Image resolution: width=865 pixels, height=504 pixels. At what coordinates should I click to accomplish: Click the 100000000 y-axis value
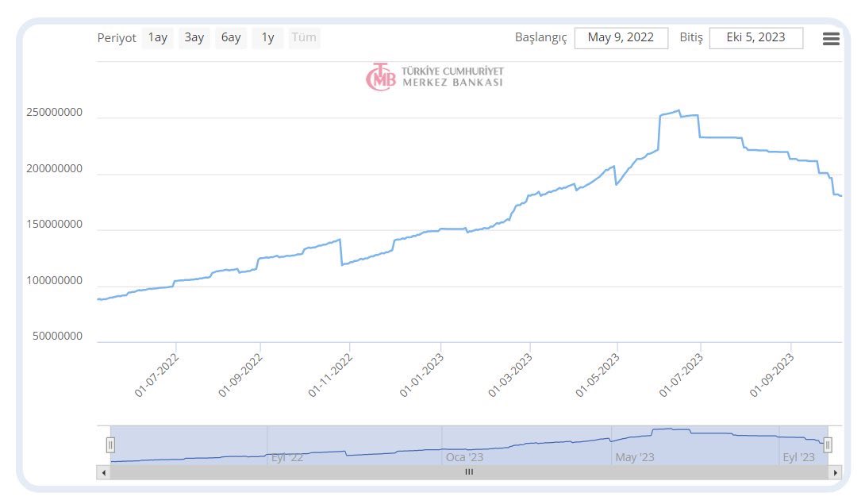[54, 280]
